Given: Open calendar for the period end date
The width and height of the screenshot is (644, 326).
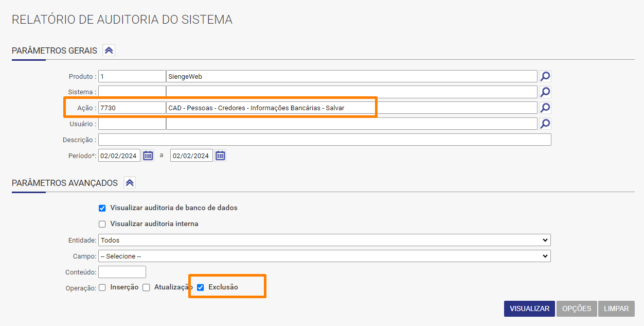Looking at the screenshot, I should tap(220, 156).
